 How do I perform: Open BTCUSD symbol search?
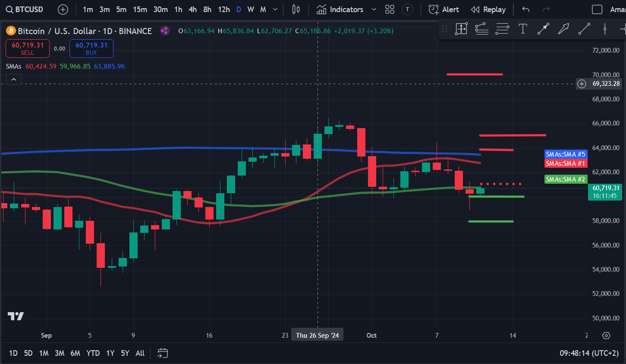coord(25,9)
